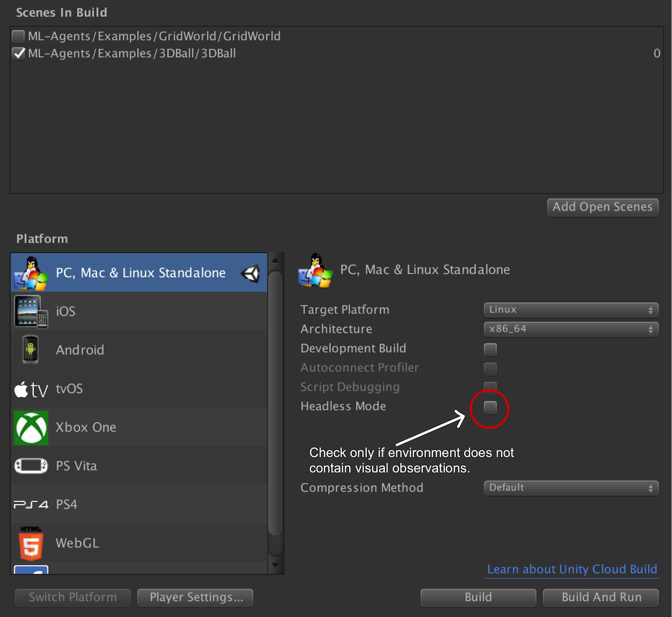Click the 3DBall scene build index 0
Image resolution: width=672 pixels, height=617 pixels.
click(x=656, y=53)
